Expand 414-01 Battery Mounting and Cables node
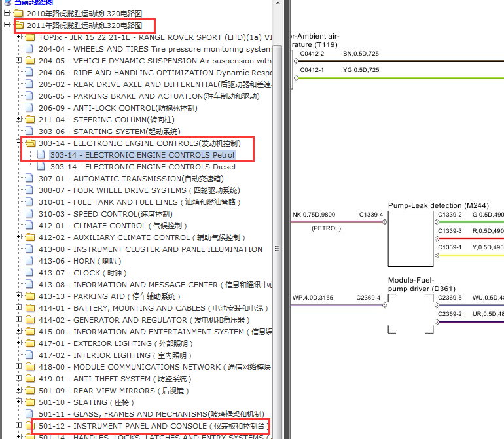504x439 pixels. [18, 307]
